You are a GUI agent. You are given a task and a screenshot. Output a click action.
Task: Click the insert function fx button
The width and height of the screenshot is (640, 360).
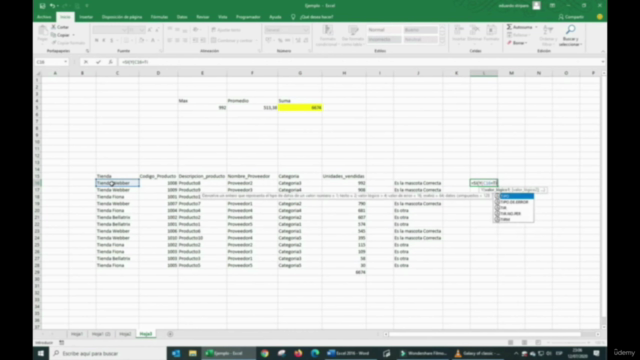110,62
